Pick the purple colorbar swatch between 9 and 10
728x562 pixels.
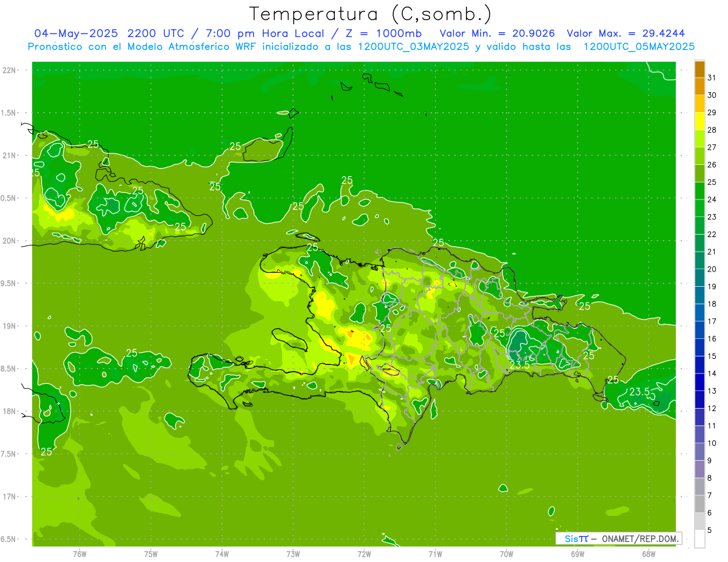[699, 452]
